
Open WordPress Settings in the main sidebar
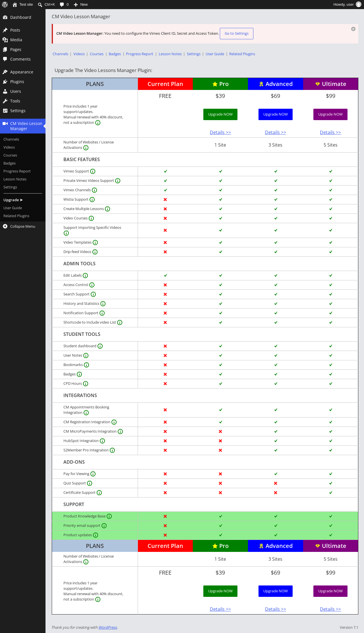click(23, 111)
